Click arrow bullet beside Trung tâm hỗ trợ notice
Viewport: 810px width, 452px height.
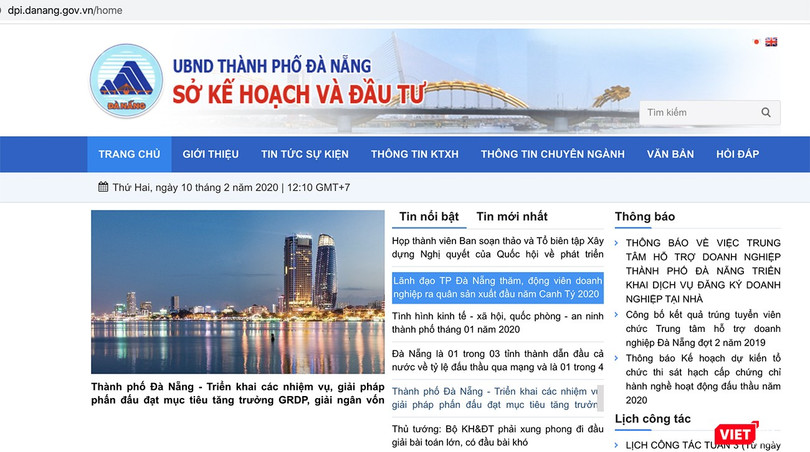[x=616, y=243]
